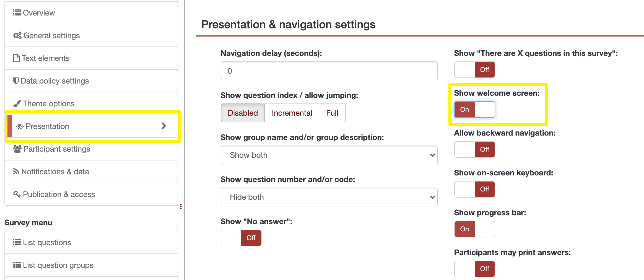
Task: Click the Participant settings people icon
Action: (17, 149)
